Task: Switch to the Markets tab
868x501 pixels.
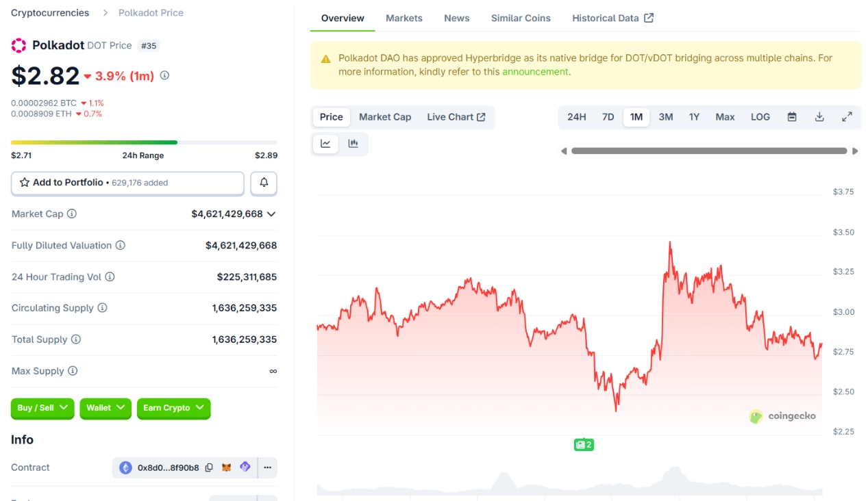Action: point(404,18)
